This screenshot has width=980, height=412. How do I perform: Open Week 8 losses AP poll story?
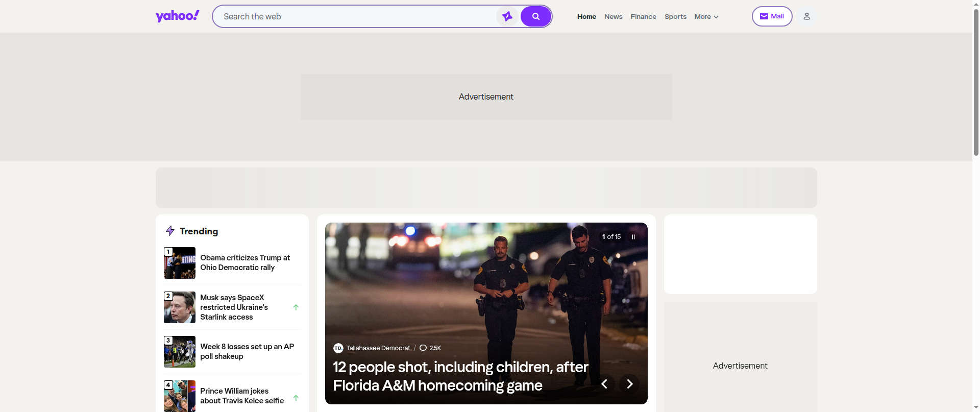tap(247, 352)
